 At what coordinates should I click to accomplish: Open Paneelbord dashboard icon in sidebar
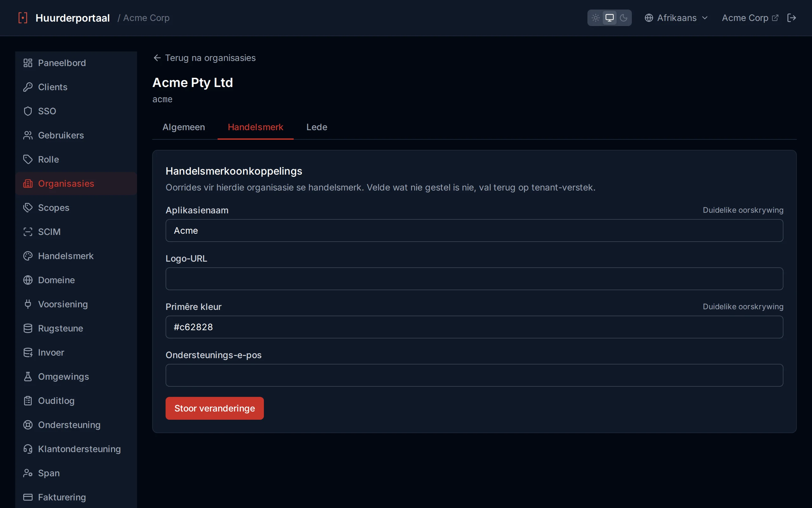(28, 63)
